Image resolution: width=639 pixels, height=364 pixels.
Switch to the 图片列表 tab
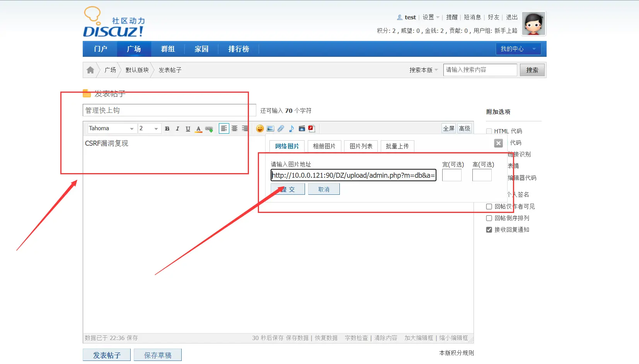point(361,146)
